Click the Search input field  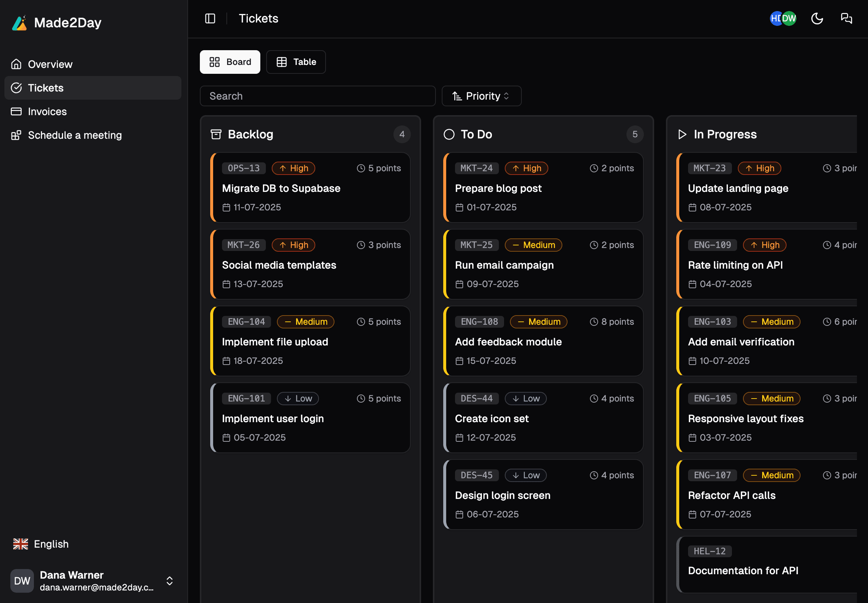(x=317, y=96)
